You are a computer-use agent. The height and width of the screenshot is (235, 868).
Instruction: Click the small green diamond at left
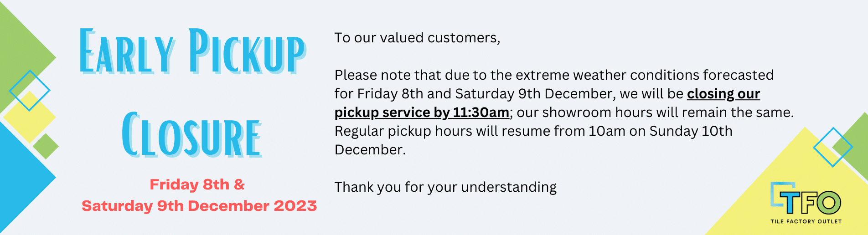46,146
